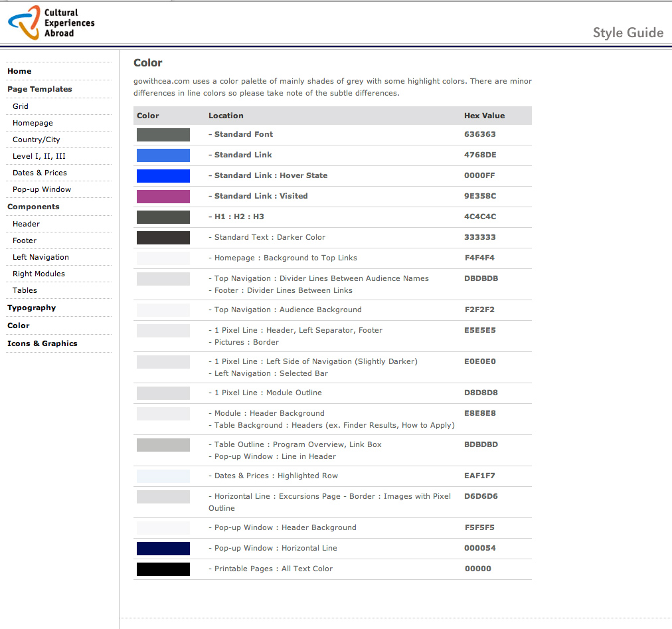The width and height of the screenshot is (672, 629).
Task: Go to the Header component page
Action: [26, 224]
